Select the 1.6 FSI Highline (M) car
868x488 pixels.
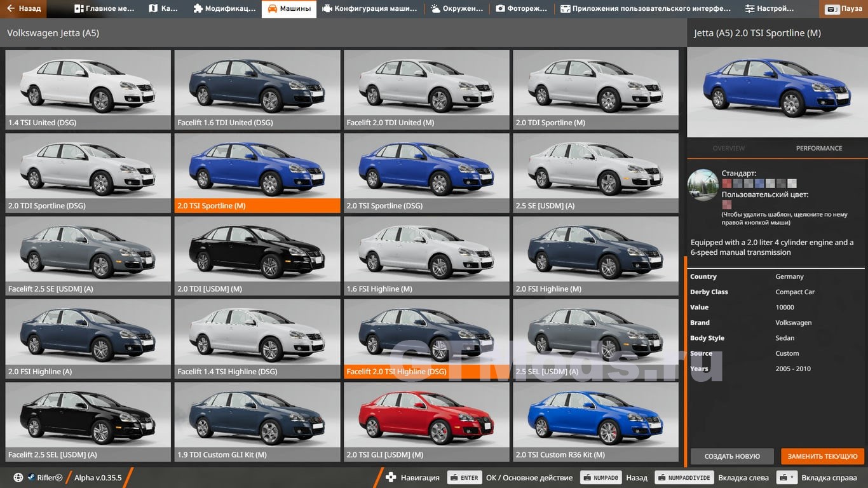pos(426,256)
